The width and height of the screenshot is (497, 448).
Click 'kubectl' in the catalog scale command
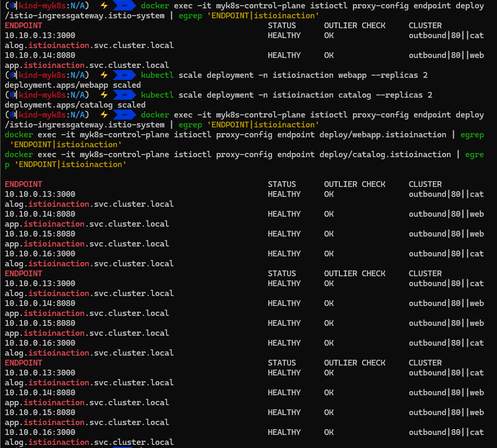tap(157, 95)
